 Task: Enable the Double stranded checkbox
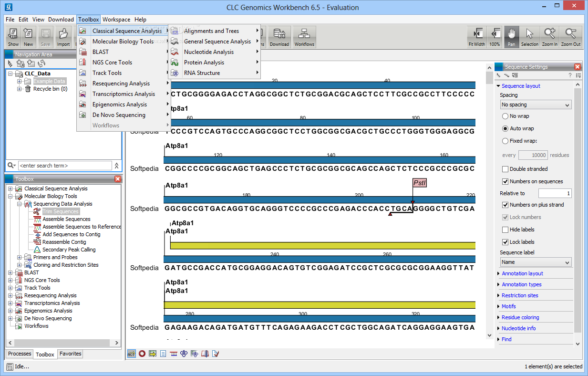[505, 169]
